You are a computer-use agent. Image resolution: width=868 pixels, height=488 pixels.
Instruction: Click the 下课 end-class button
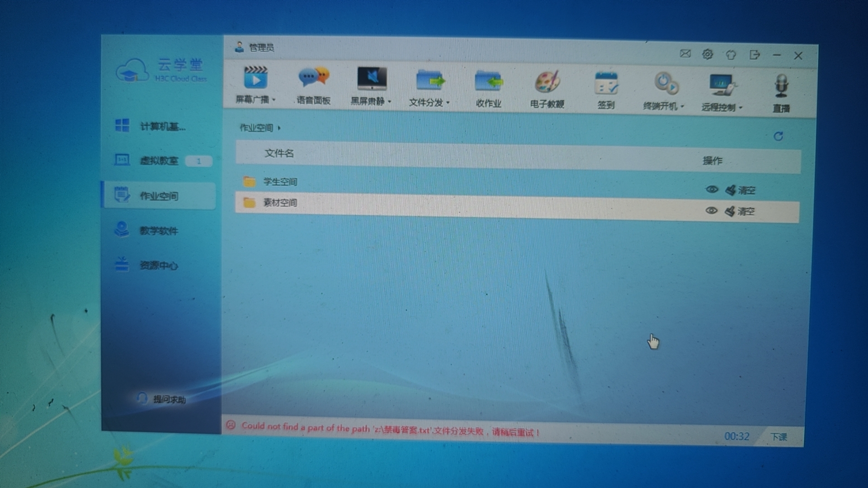(x=778, y=437)
